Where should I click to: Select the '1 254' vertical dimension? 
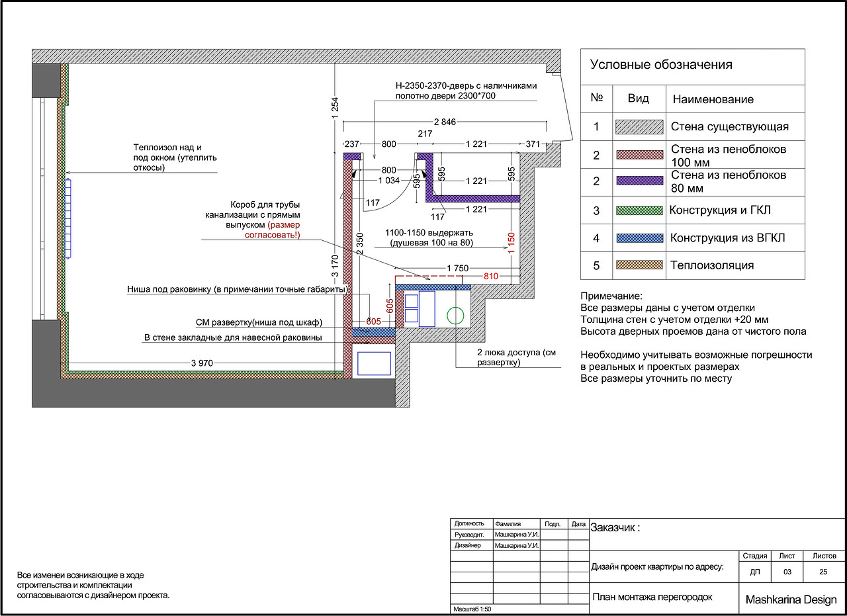tap(335, 109)
